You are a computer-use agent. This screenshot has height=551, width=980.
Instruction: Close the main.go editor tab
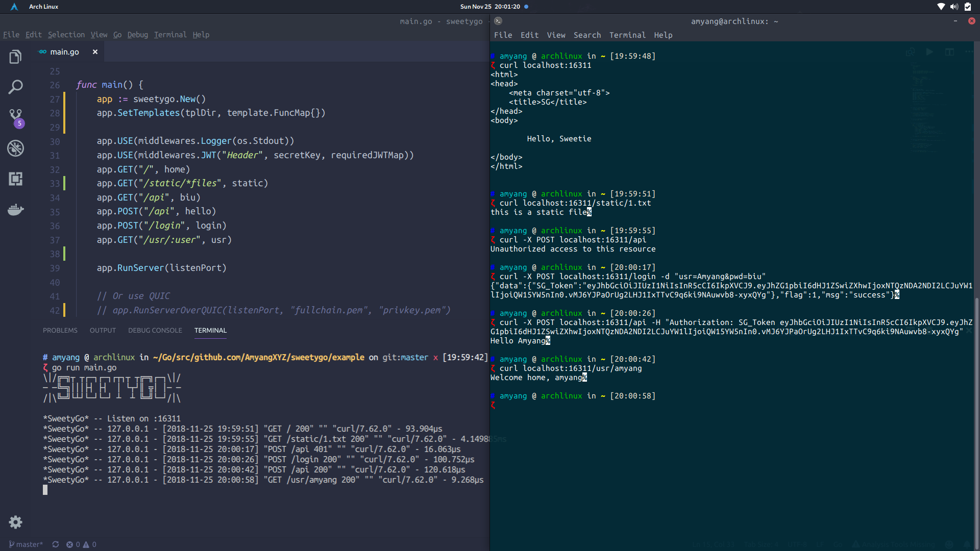click(95, 52)
